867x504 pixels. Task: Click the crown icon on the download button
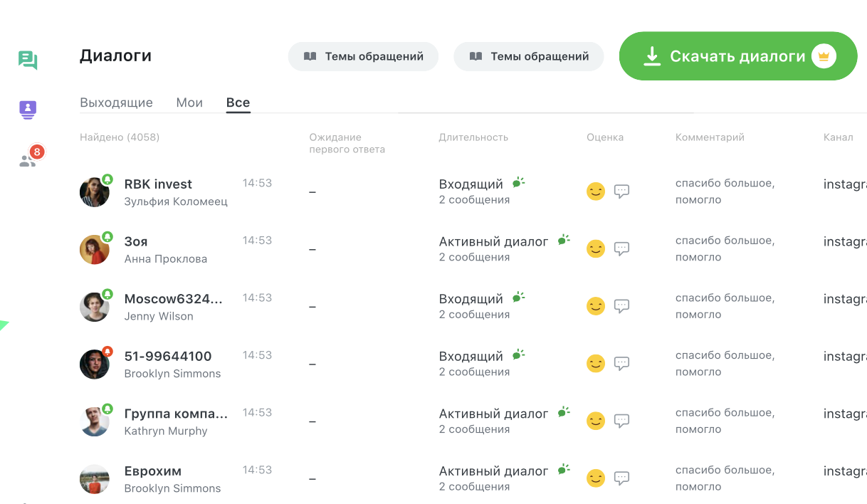[824, 56]
